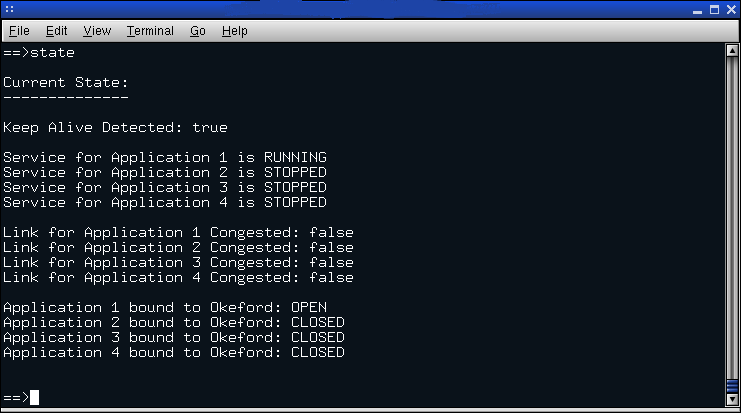Open the Terminal menu
Screen dimensions: 741x413
[150, 31]
